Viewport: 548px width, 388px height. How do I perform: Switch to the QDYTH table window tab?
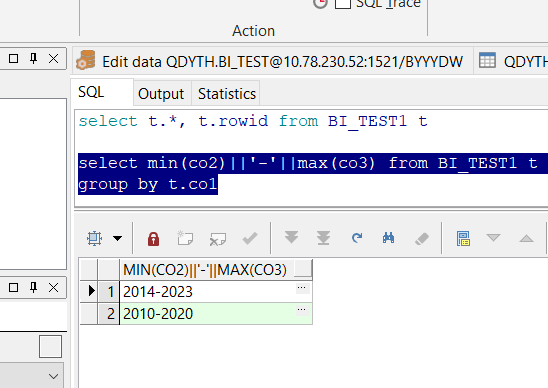click(x=511, y=61)
